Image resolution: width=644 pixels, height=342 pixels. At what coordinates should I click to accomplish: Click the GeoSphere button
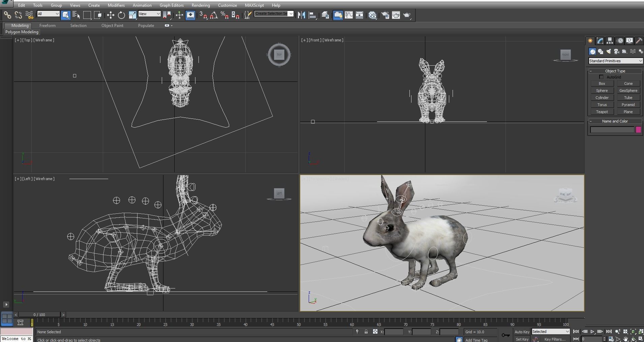(x=628, y=91)
